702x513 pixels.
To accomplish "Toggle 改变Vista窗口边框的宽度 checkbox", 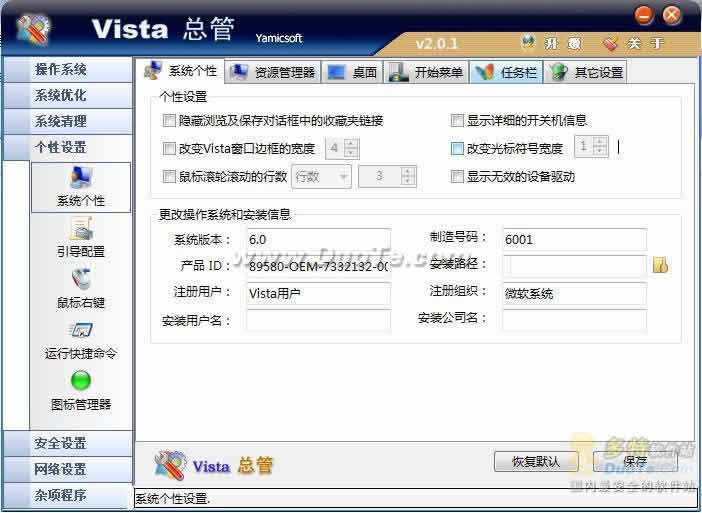I will click(169, 148).
